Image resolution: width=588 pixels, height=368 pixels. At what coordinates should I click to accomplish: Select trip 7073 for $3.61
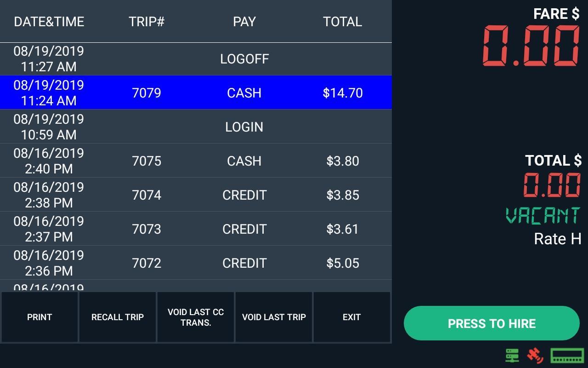click(x=196, y=229)
